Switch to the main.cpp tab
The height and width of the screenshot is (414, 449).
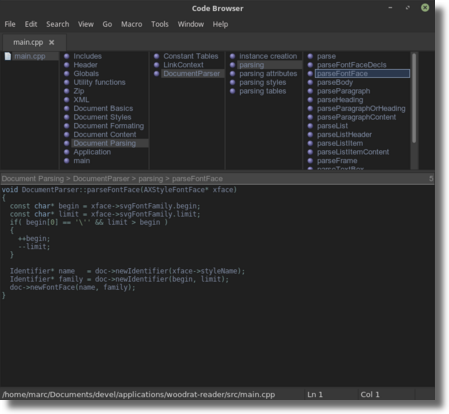(28, 42)
